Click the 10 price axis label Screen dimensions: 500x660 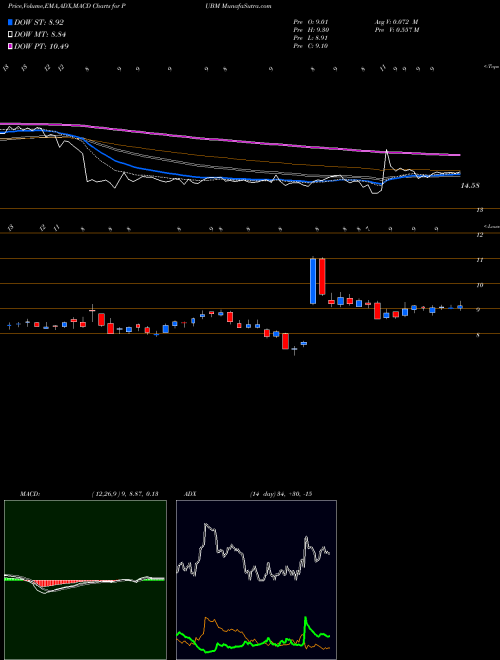point(479,285)
